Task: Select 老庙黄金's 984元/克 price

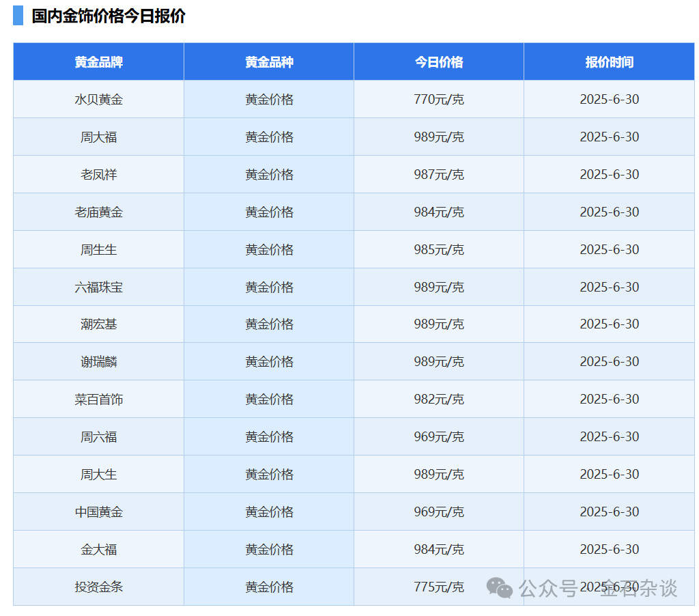Action: point(439,212)
